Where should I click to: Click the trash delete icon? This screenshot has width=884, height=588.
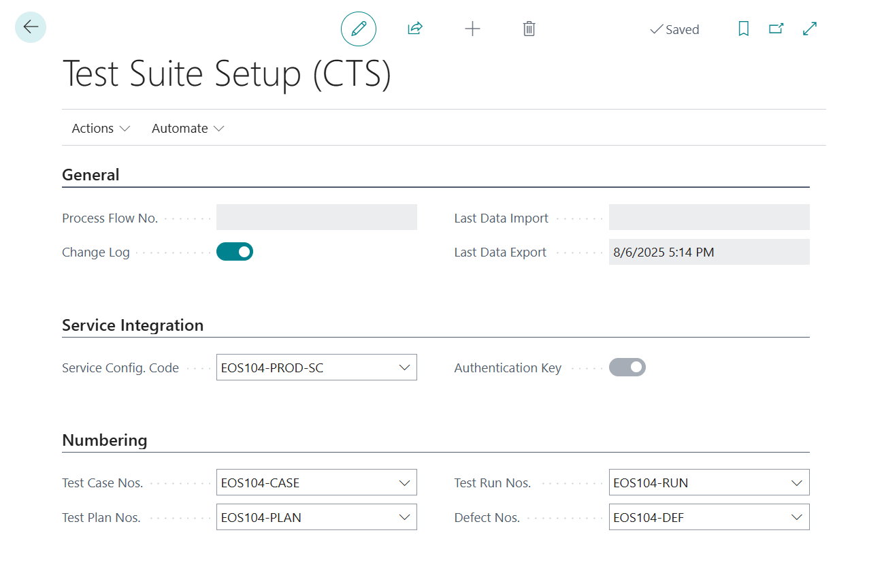[x=529, y=29]
